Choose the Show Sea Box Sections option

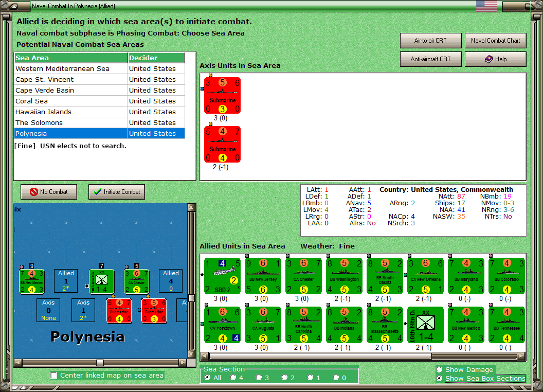pyautogui.click(x=440, y=379)
